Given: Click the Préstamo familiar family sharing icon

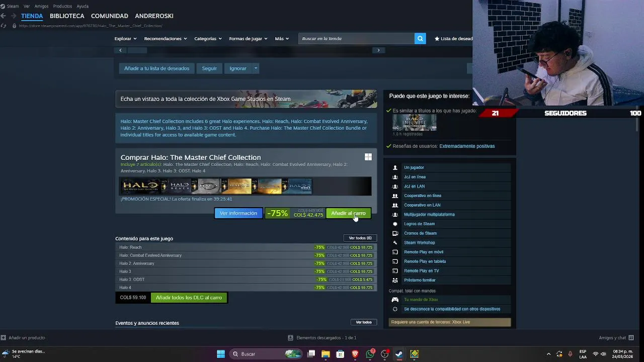Looking at the screenshot, I should [395, 280].
